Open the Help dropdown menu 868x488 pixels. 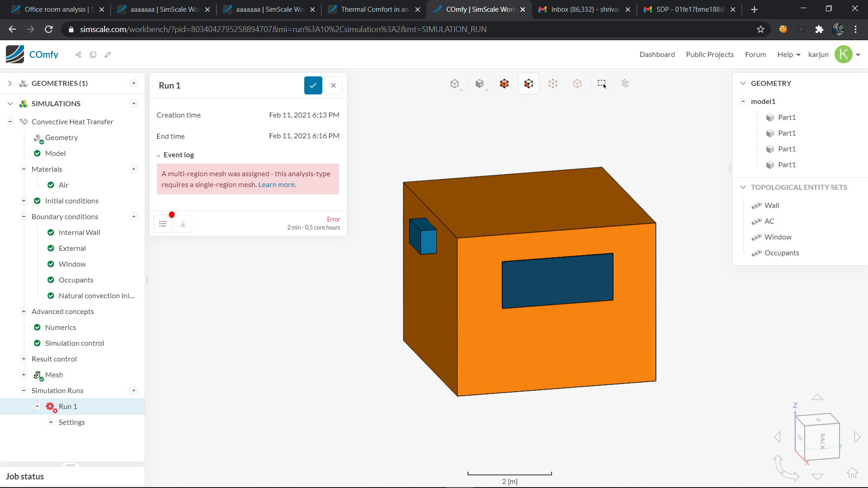coord(788,54)
